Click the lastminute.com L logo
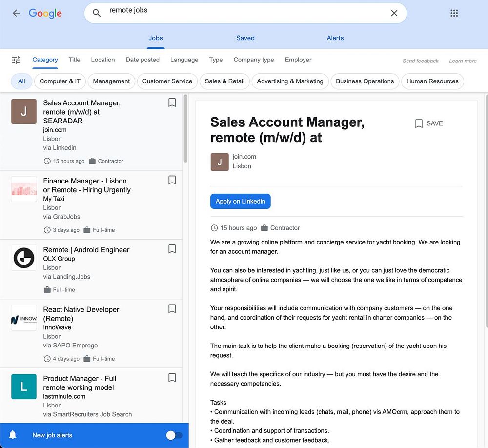The image size is (488, 448). click(x=24, y=387)
